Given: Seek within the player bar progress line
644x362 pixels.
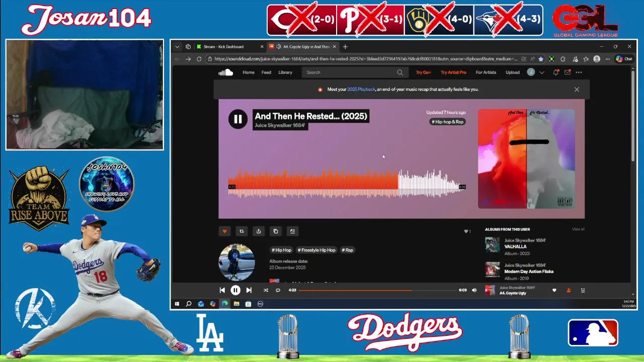Looking at the screenshot, I should (x=377, y=290).
